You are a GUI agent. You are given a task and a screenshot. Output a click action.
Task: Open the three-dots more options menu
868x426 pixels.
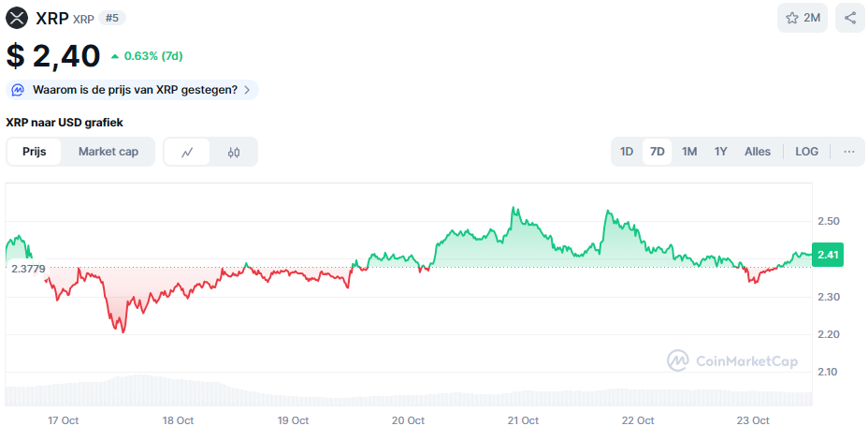pyautogui.click(x=849, y=152)
